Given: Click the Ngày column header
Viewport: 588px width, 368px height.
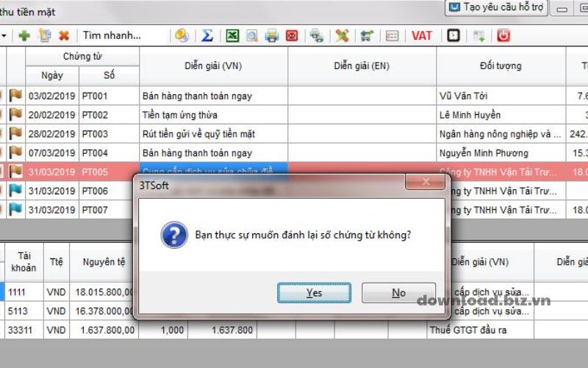Looking at the screenshot, I should click(x=52, y=76).
